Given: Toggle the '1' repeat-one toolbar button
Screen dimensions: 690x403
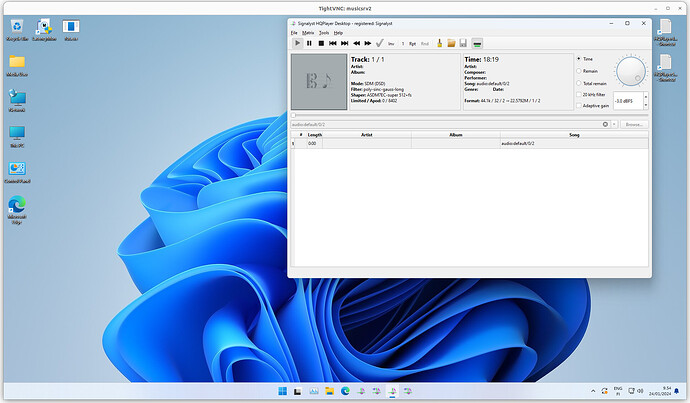Looking at the screenshot, I should (x=403, y=44).
